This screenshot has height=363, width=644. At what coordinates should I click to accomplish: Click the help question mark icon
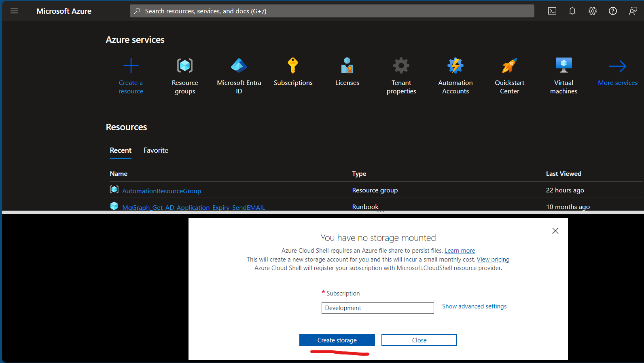point(613,11)
